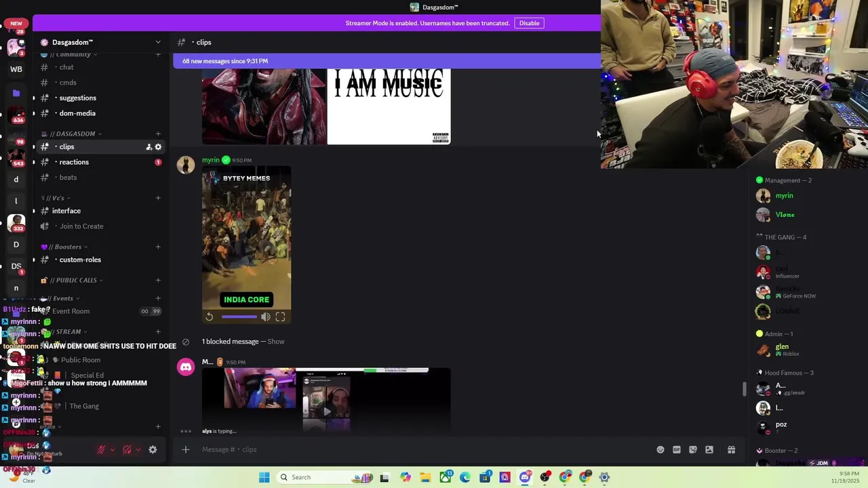Screen dimensions: 868x488
Task: Jump to 68 new messages banner
Action: 387,61
